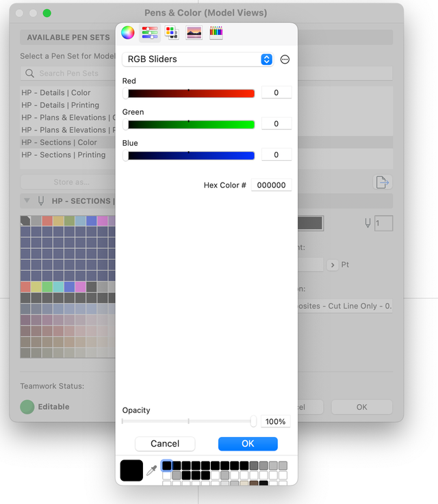Switch to the pencils color picker
Screen dimensions: 438x504
pyautogui.click(x=216, y=32)
